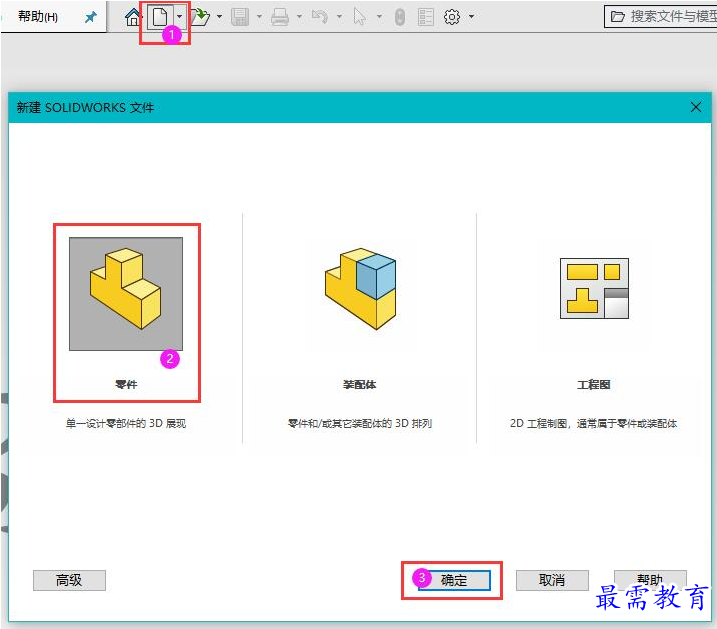The height and width of the screenshot is (629, 717).
Task: Click the Save floppy disk icon
Action: tap(240, 17)
